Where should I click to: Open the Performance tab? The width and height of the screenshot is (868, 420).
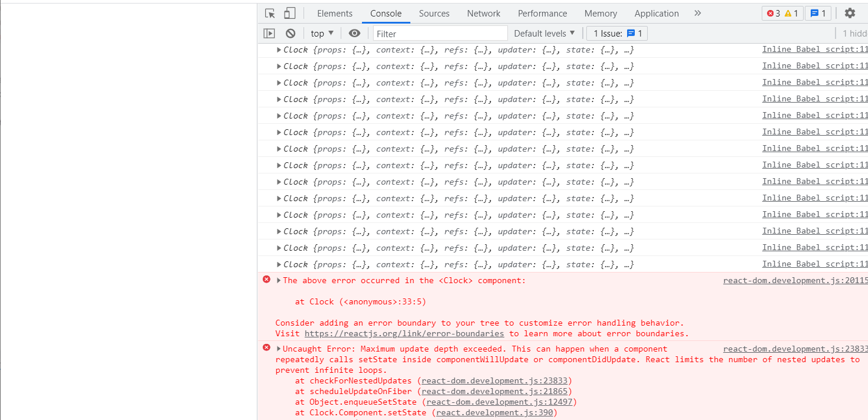tap(542, 13)
